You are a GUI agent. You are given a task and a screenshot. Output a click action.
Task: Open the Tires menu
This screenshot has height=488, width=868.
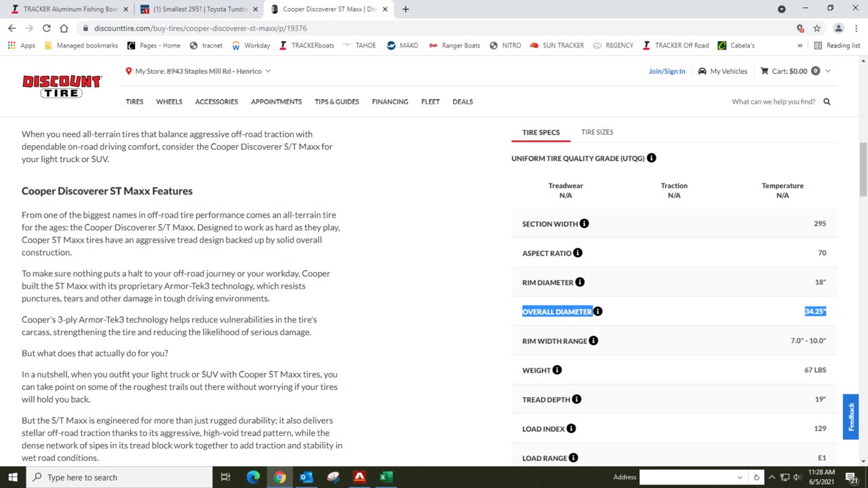[134, 102]
